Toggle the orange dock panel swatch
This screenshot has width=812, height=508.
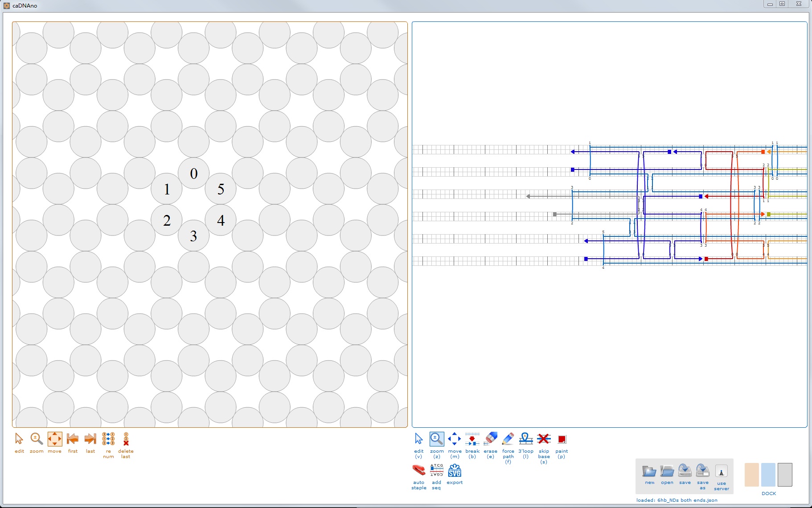[x=751, y=475]
